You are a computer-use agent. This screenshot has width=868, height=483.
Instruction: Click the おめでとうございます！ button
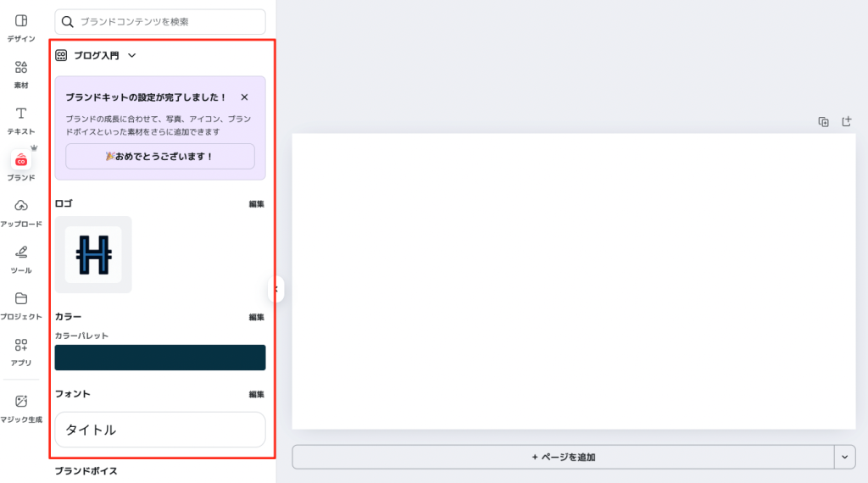[159, 157]
